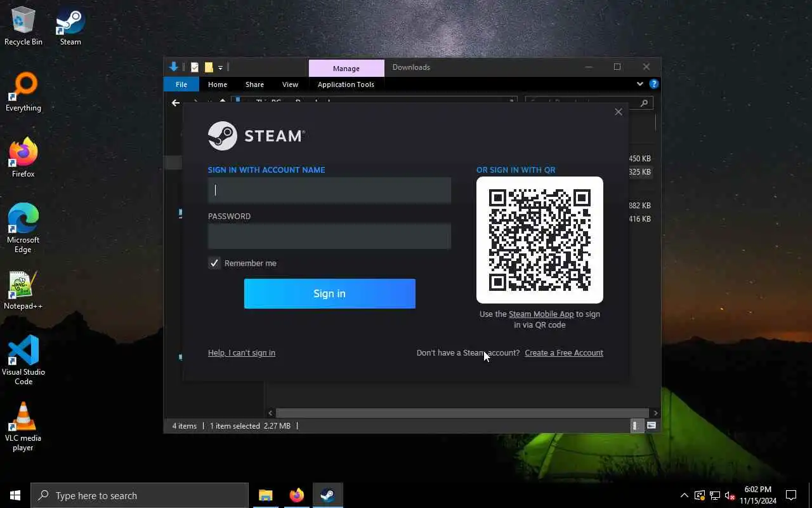Open the taskbar clock and date
The height and width of the screenshot is (508, 812).
(x=758, y=495)
